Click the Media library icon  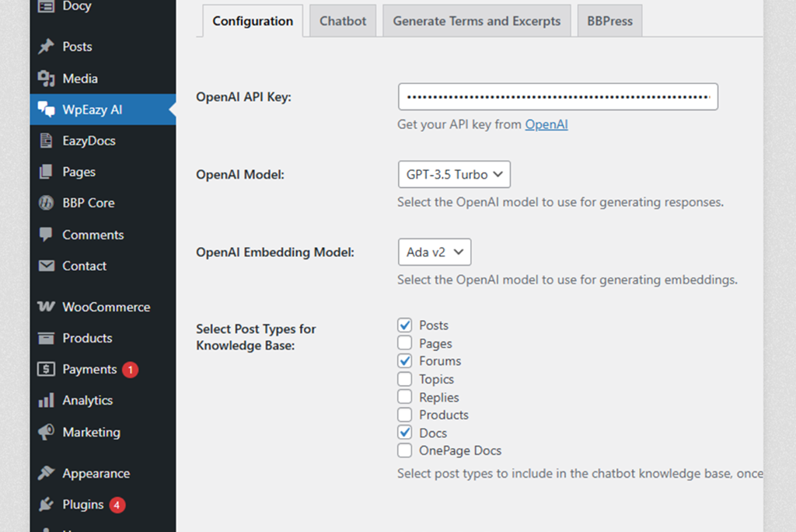[46, 78]
